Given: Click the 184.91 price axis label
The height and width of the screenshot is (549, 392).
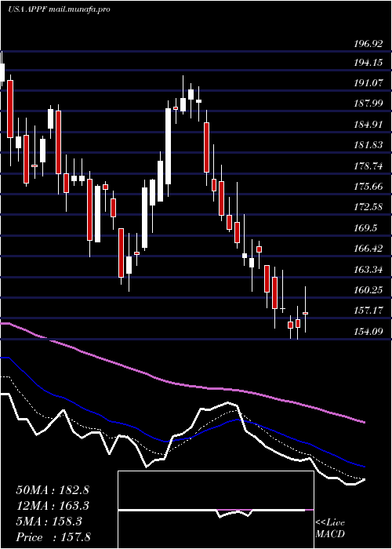Looking at the screenshot, I should tap(367, 125).
